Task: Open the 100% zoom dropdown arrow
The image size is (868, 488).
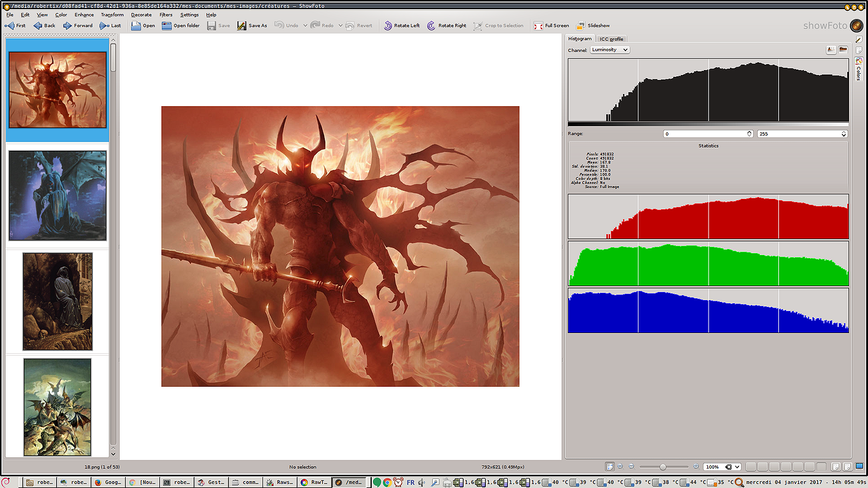Action: pyautogui.click(x=737, y=467)
